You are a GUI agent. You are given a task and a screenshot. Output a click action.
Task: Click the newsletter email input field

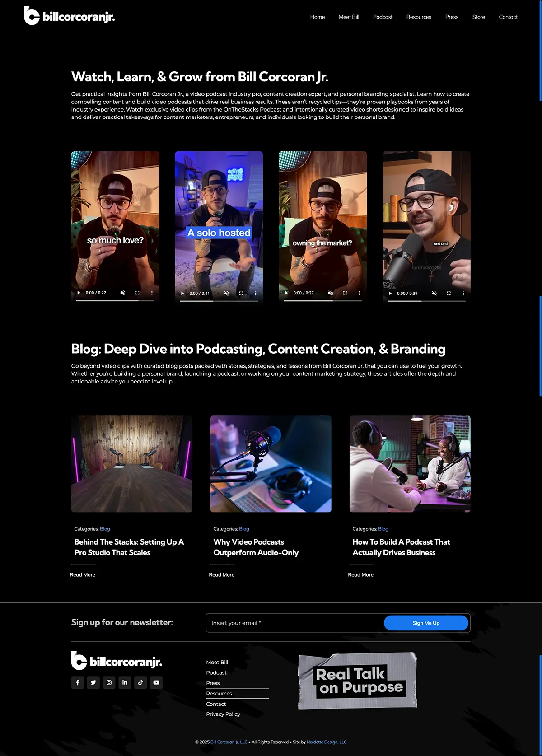pyautogui.click(x=294, y=623)
